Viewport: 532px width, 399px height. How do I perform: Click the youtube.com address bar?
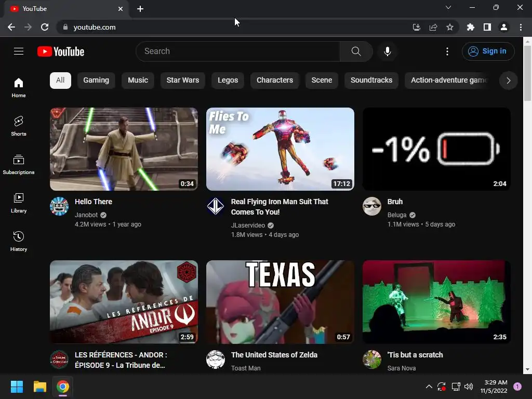(234, 27)
